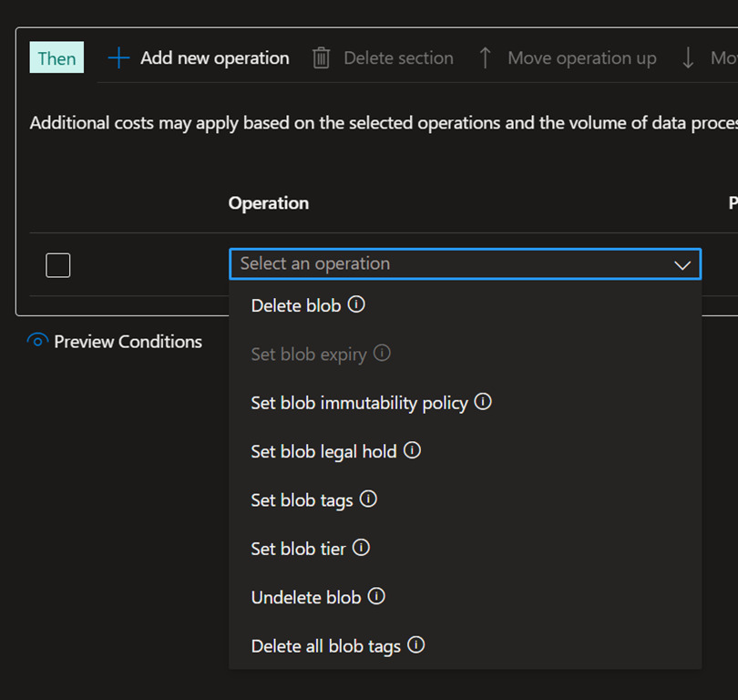Viewport: 738px width, 700px height.
Task: Tick the operation row checkbox
Action: click(58, 265)
